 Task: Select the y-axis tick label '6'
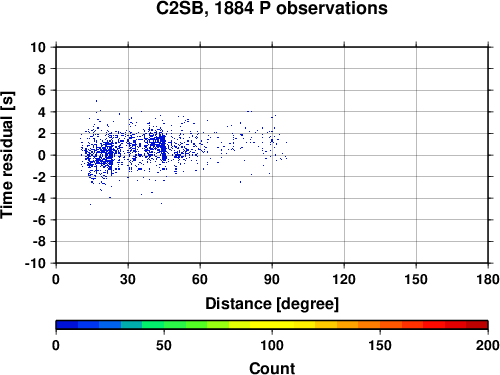41,90
